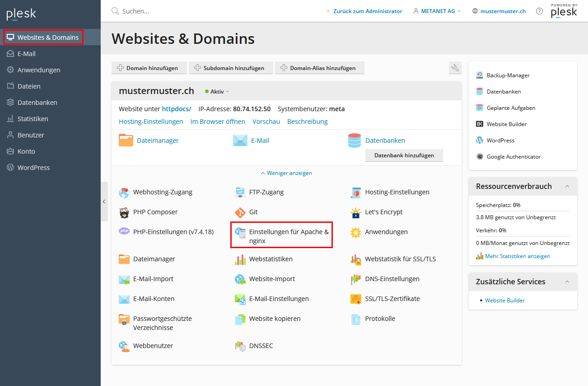Collapse the Ressourcenverbrauch panel
Image resolution: width=588 pixels, height=386 pixels.
pos(567,186)
